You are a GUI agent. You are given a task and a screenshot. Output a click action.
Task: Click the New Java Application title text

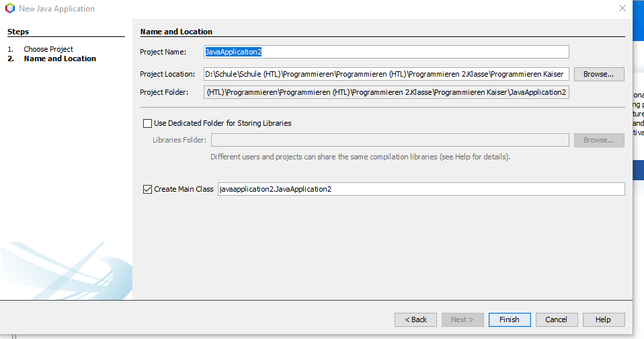point(56,9)
